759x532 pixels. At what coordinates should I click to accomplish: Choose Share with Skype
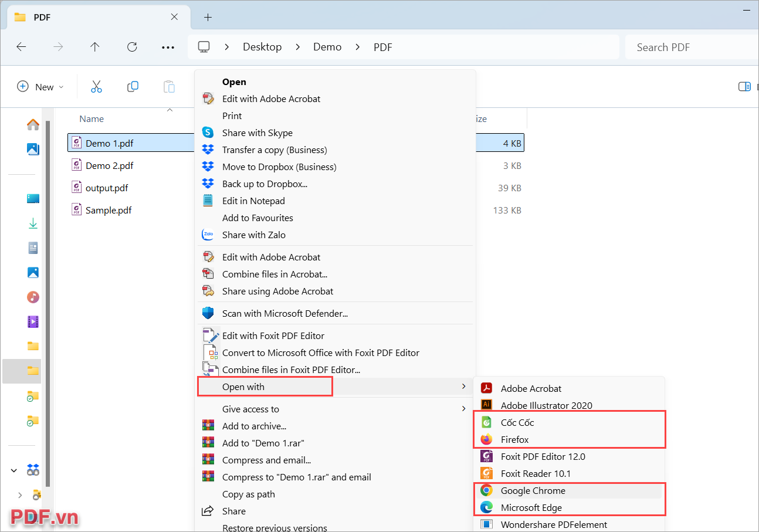[335, 133]
